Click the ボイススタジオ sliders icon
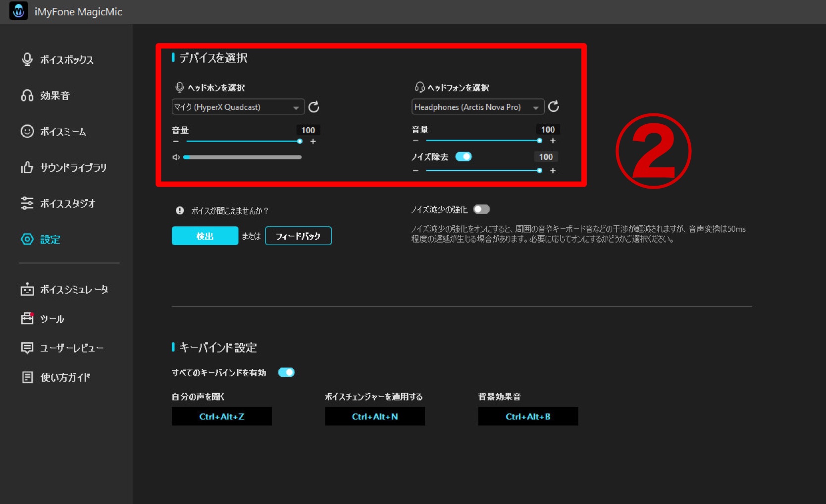 tap(27, 203)
